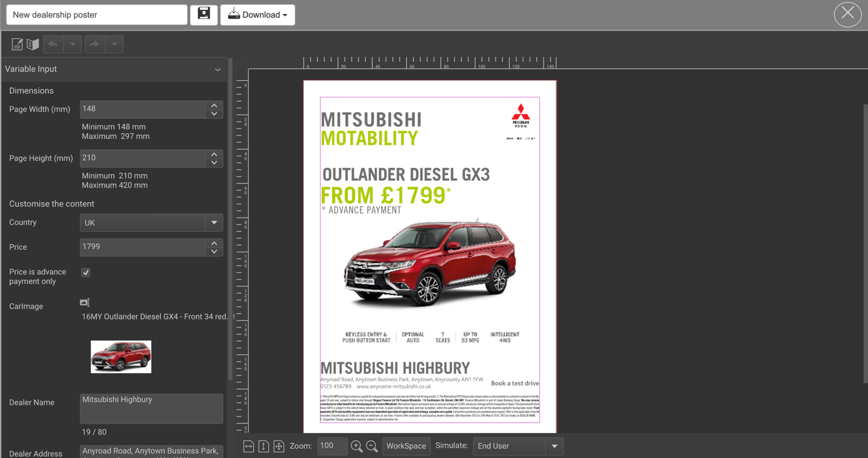This screenshot has height=458, width=868.
Task: Click the MITSUBISHI HIGHBURY dealer heading
Action: pos(395,368)
